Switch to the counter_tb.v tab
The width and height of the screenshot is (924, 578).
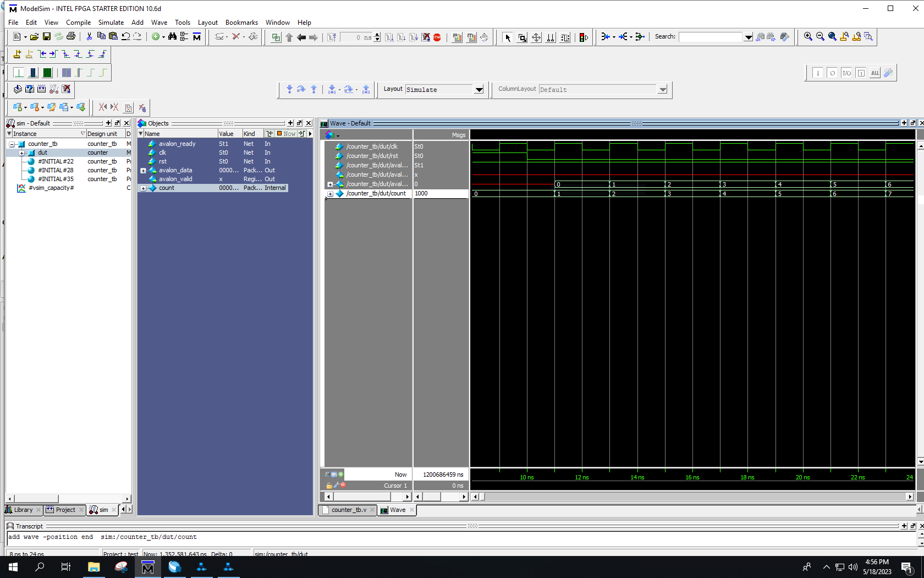tap(349, 510)
